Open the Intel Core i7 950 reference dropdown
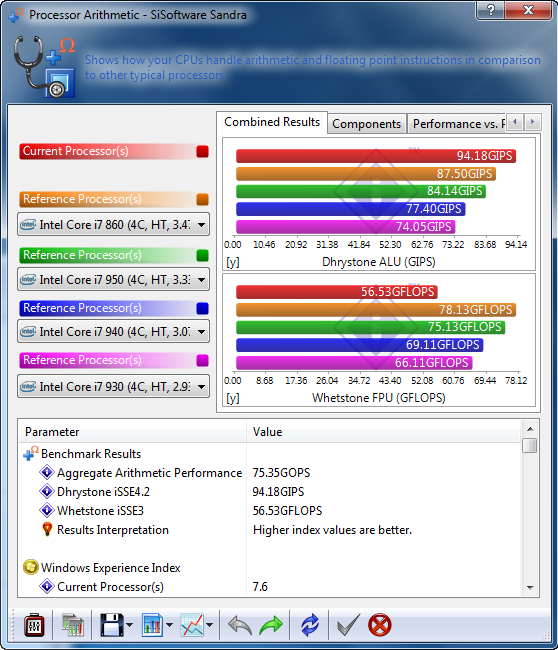The image size is (558, 650). tap(113, 280)
